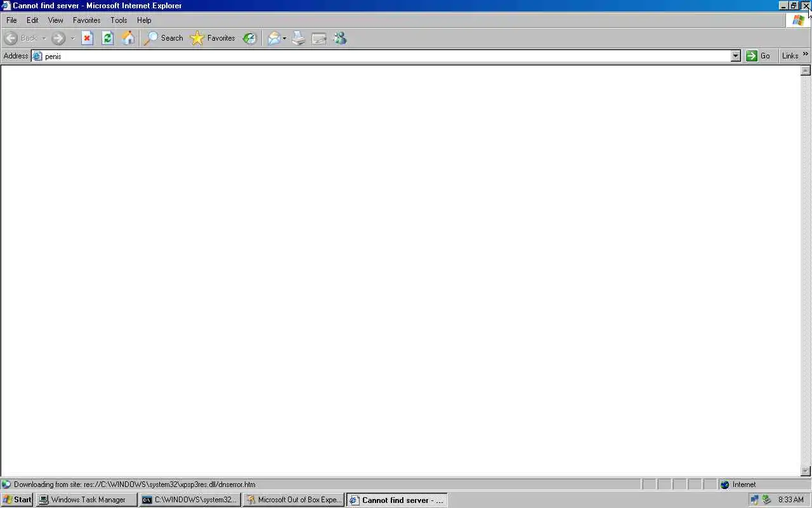The image size is (812, 508).
Task: Click the scrollbar up arrow
Action: click(x=806, y=70)
